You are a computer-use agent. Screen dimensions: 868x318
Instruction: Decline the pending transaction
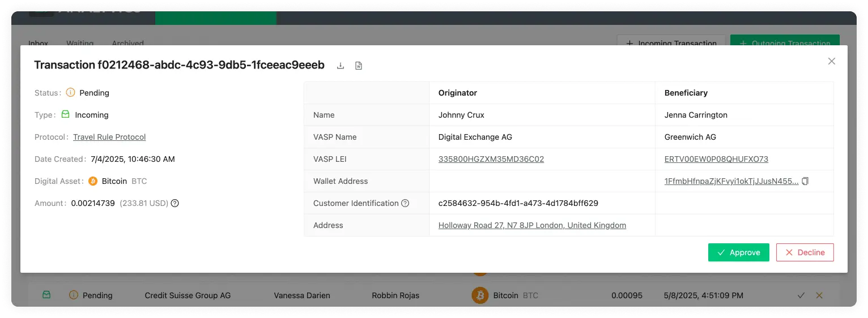(805, 252)
